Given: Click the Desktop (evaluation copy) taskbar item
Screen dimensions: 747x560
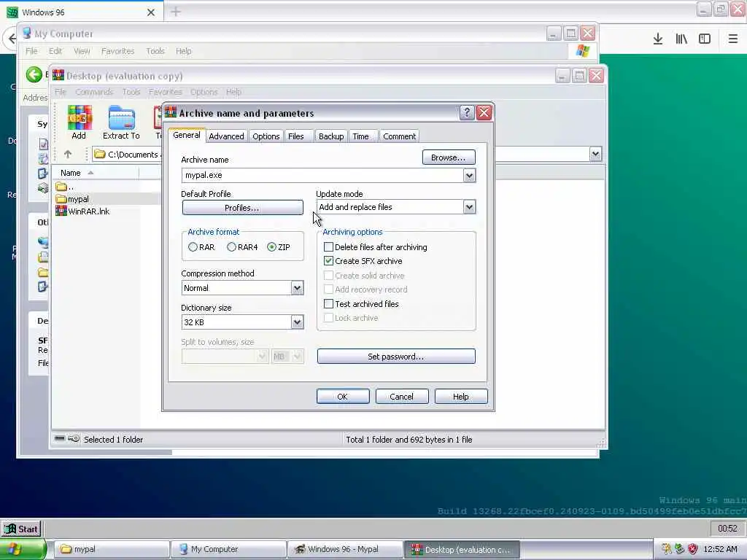Looking at the screenshot, I should 462,549.
